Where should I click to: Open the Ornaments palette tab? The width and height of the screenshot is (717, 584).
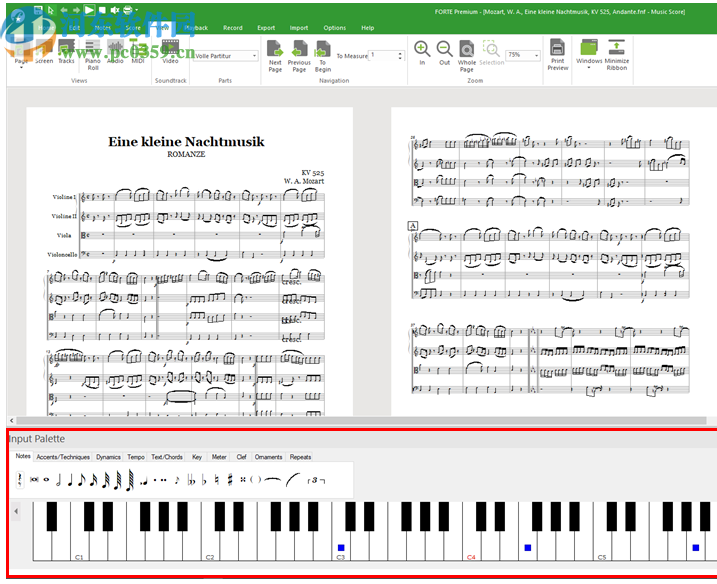pyautogui.click(x=268, y=457)
